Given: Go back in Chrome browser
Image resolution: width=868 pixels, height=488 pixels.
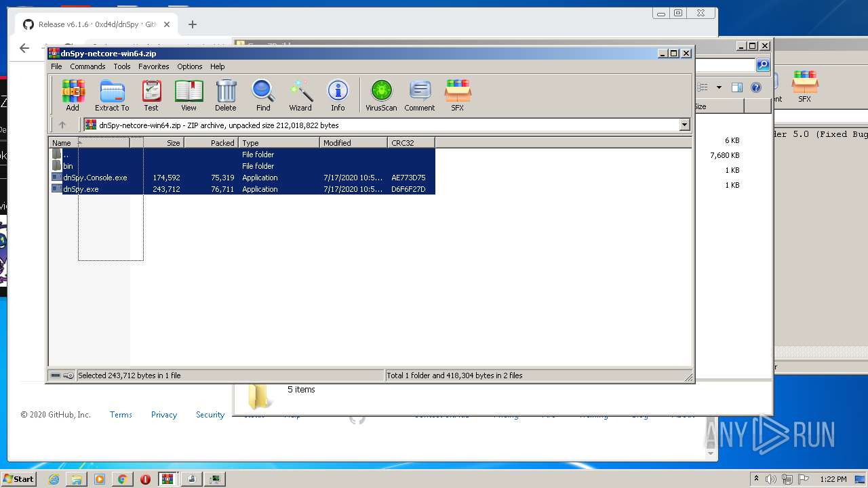Looking at the screenshot, I should coord(24,48).
